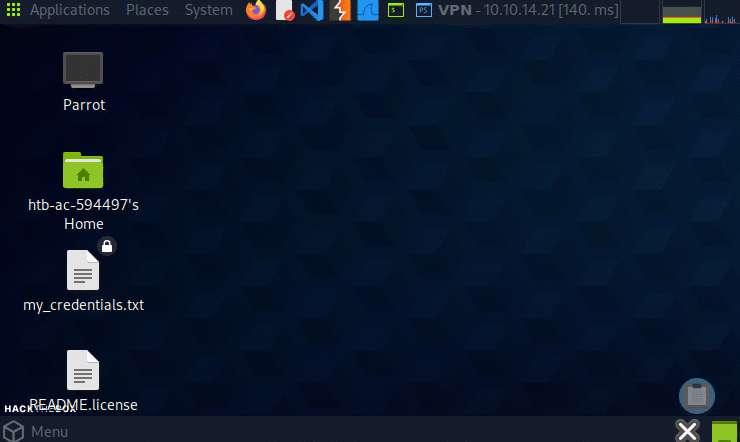
Task: Launch PowerShell from the top panel
Action: [x=424, y=10]
